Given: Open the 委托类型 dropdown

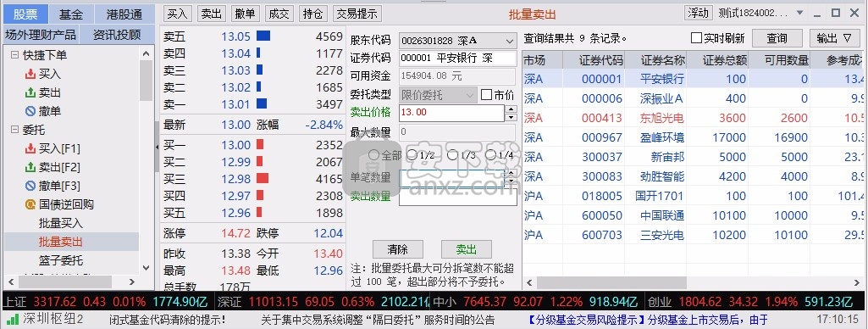Looking at the screenshot, I should [x=471, y=95].
